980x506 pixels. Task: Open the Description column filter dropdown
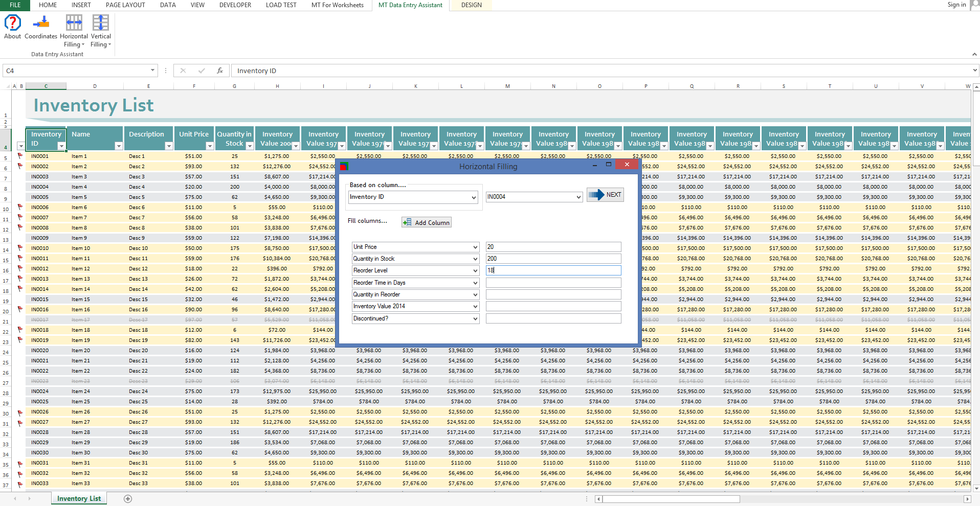pos(168,146)
